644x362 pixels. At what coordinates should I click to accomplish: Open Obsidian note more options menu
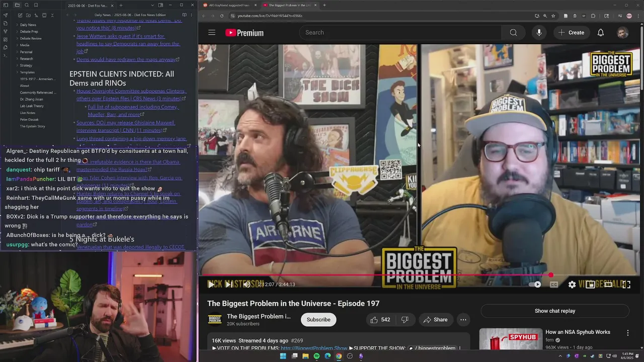(192, 15)
